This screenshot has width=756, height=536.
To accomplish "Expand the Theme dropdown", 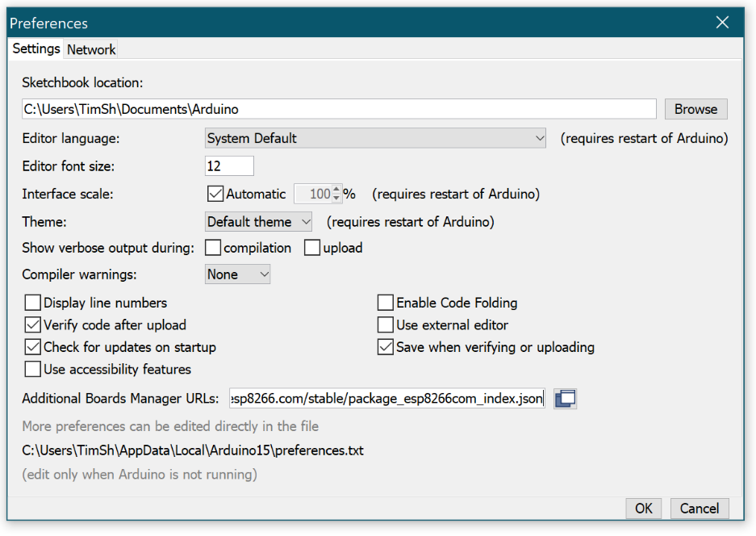I will tap(258, 222).
